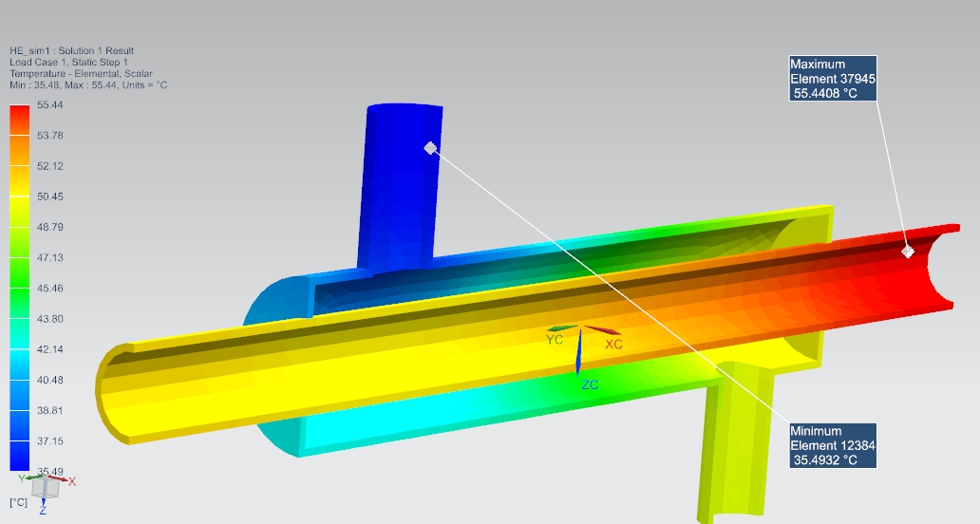Click the 45.46 legend value
Image resolution: width=980 pixels, height=524 pixels.
(50, 289)
